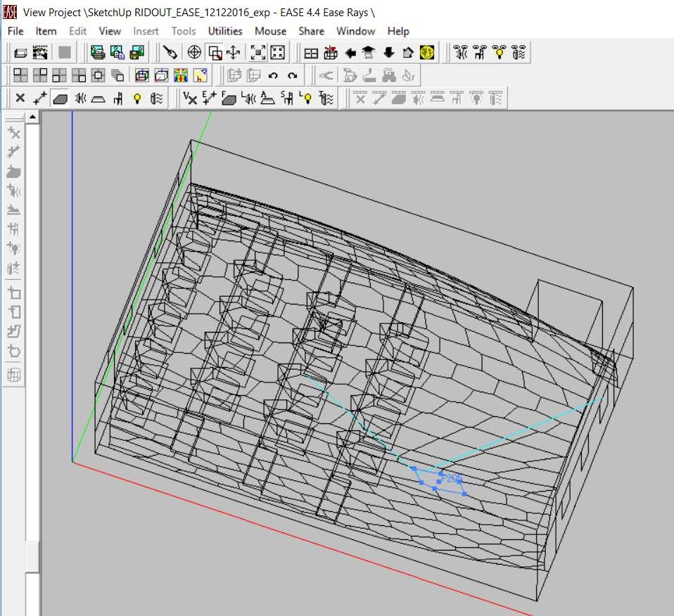This screenshot has height=616, width=674.
Task: Click the insert audience area icon in left sidebar
Action: pos(14,210)
